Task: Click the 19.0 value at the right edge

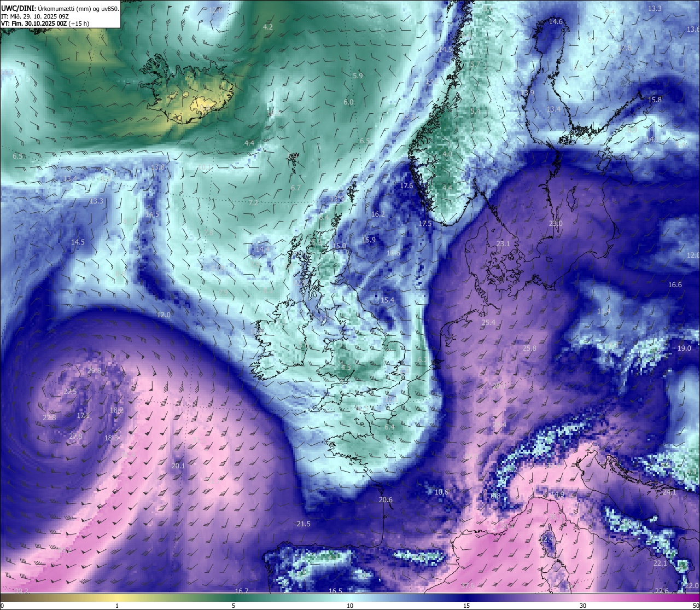Action: coord(684,348)
